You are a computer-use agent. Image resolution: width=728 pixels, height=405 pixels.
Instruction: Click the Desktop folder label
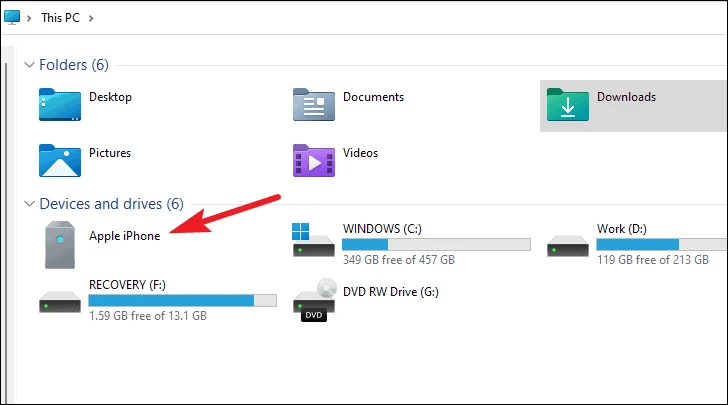pos(110,97)
